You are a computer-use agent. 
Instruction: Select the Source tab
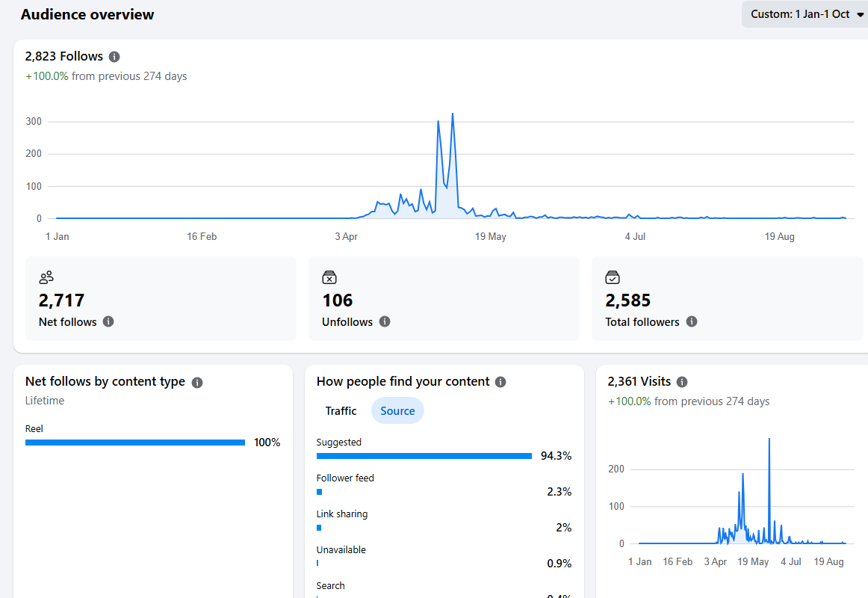(397, 411)
